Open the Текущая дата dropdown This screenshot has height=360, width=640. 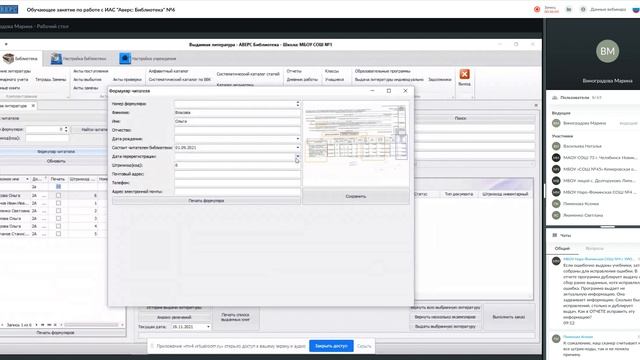pyautogui.click(x=208, y=327)
